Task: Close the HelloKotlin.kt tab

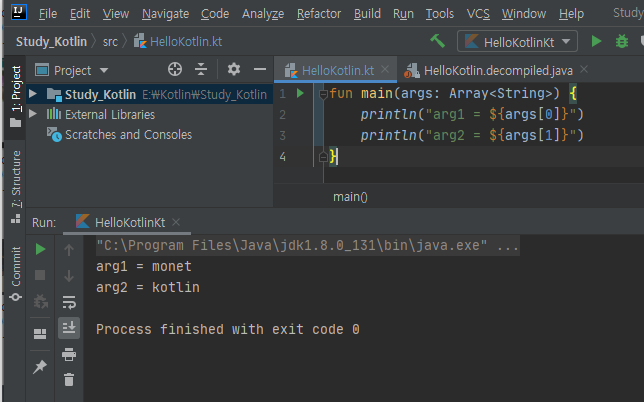Action: pos(385,69)
